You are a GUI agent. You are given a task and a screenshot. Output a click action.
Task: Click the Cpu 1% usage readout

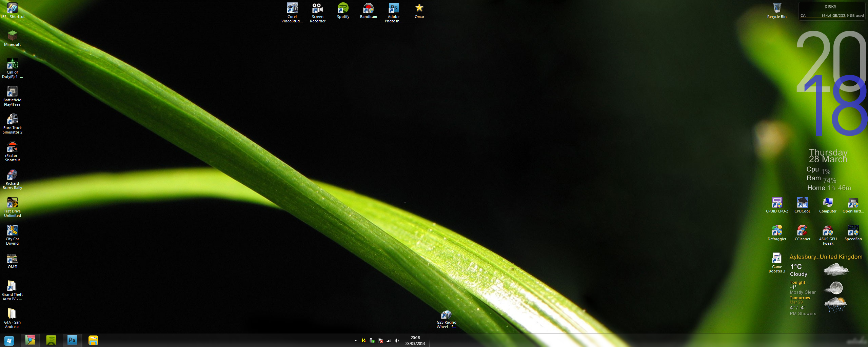818,170
